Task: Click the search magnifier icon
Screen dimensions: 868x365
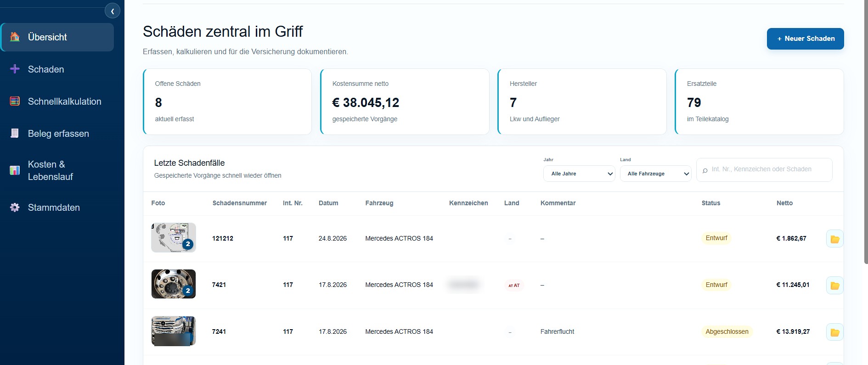Action: 705,170
